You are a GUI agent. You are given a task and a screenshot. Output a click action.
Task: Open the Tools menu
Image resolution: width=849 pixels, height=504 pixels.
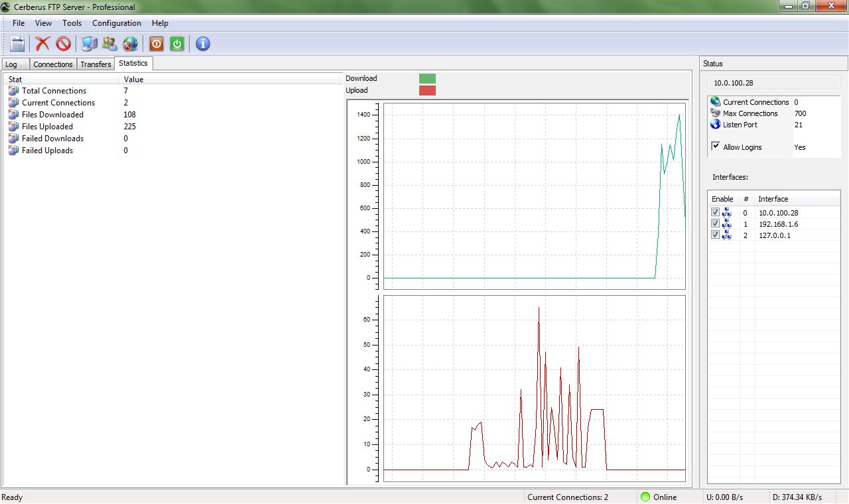(72, 23)
